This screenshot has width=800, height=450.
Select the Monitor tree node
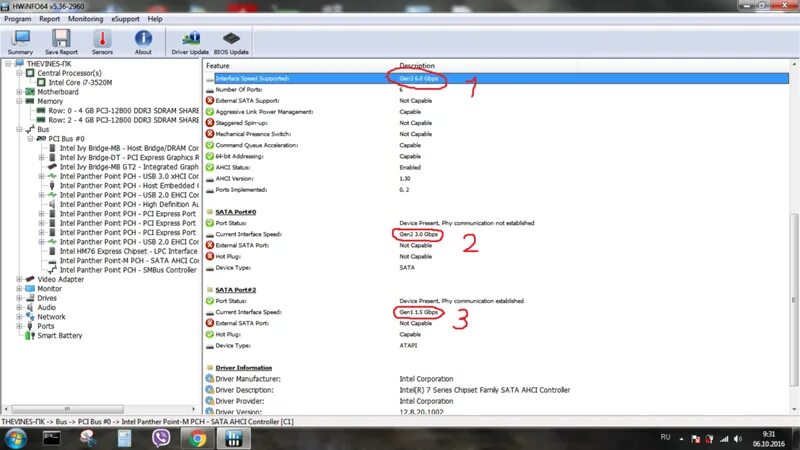click(x=49, y=289)
